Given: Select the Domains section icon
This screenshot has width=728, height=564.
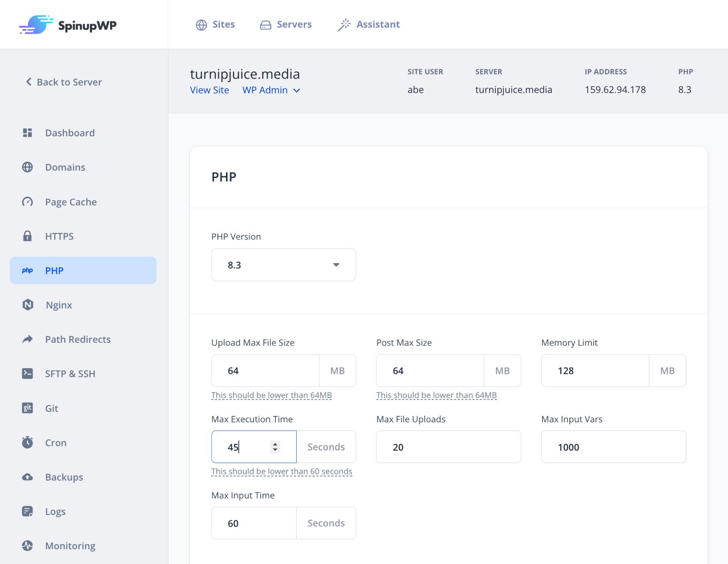Looking at the screenshot, I should point(27,167).
